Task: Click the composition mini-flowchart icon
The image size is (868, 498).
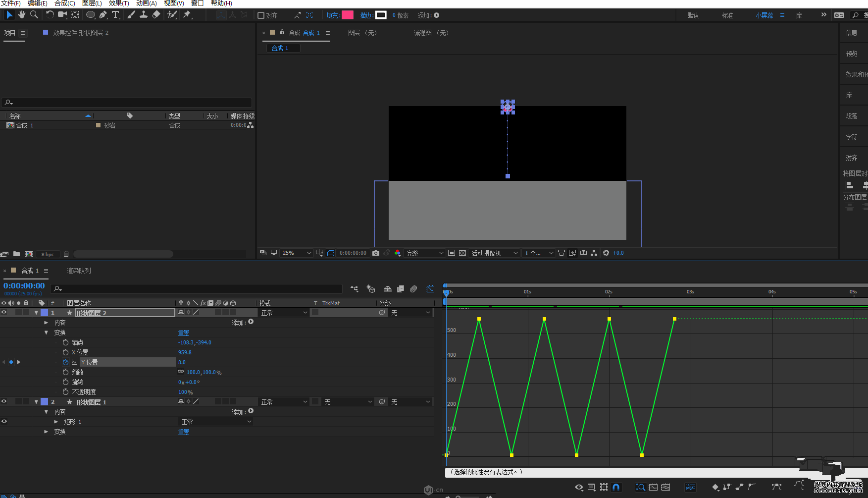Action: coord(355,289)
